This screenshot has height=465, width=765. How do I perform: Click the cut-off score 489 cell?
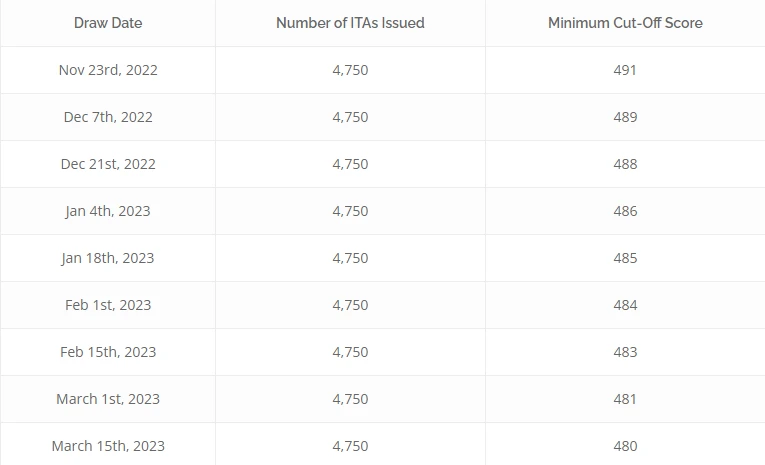point(625,117)
